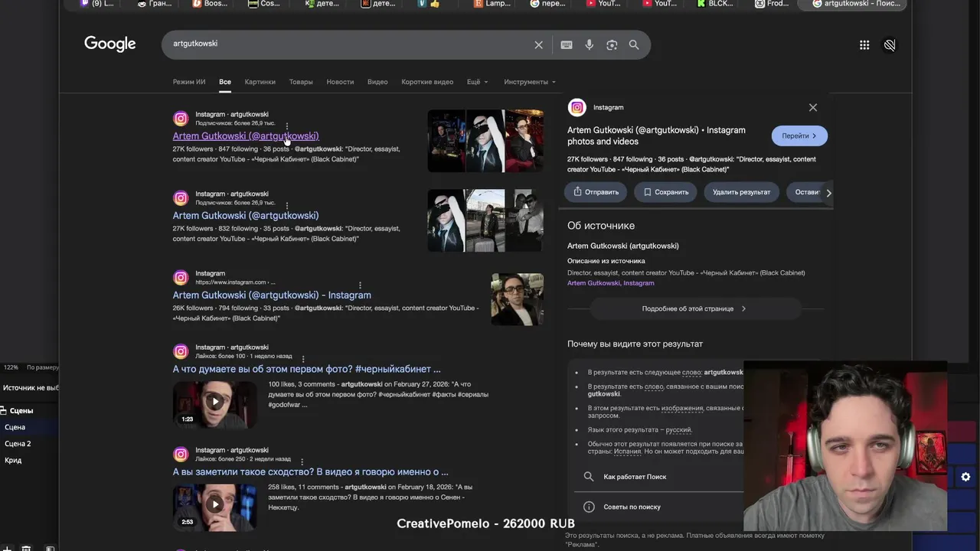Viewport: 980px width, 551px height.
Task: Clear the search box with the X icon
Action: pyautogui.click(x=538, y=45)
